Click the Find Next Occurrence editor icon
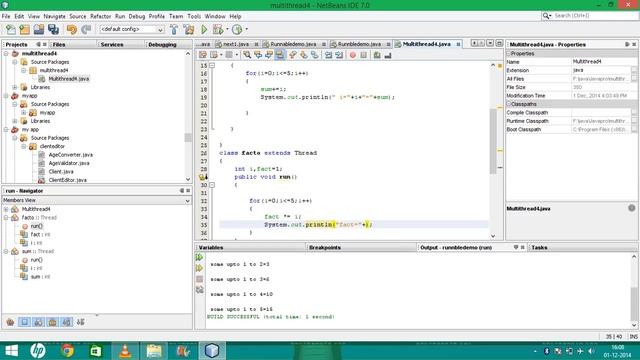640x360 pixels. [269, 55]
